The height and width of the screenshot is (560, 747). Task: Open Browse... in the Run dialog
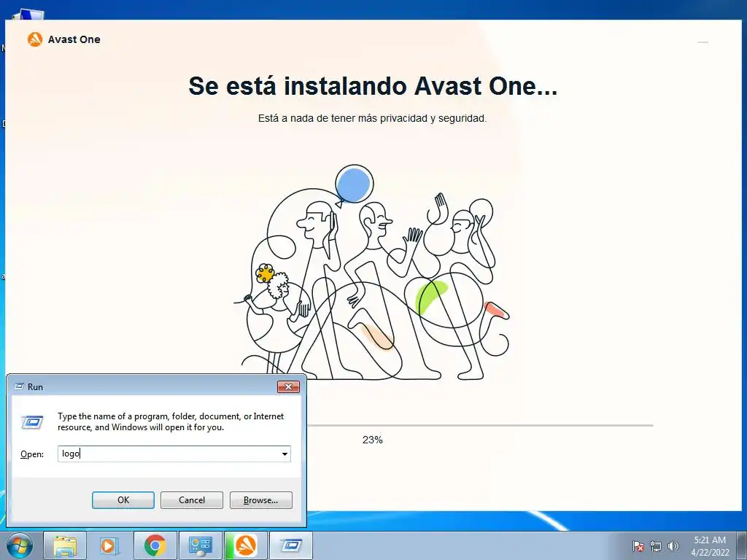click(260, 500)
